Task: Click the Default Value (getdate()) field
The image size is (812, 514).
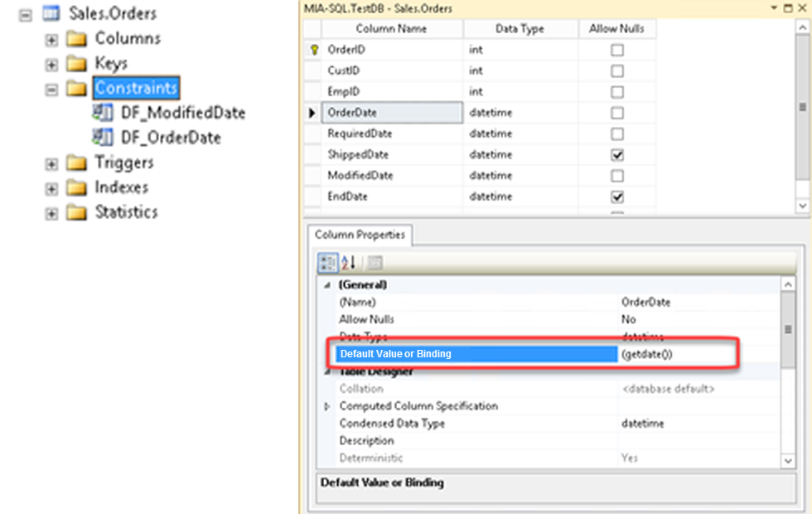Action: pos(675,354)
